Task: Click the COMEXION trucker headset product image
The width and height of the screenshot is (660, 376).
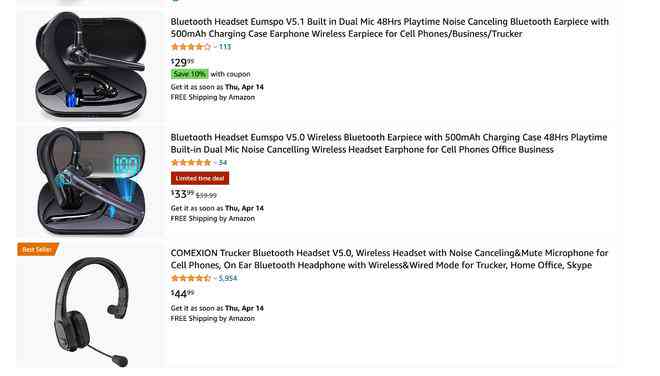Action: click(91, 312)
